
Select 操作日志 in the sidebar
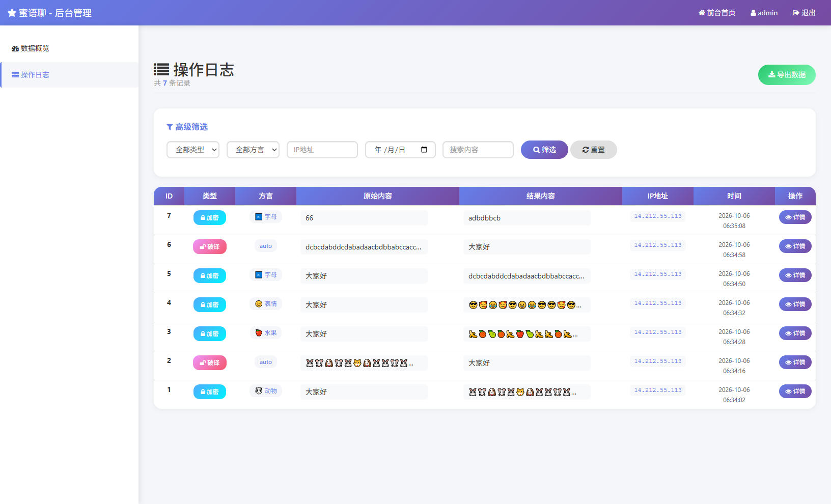[x=69, y=75]
